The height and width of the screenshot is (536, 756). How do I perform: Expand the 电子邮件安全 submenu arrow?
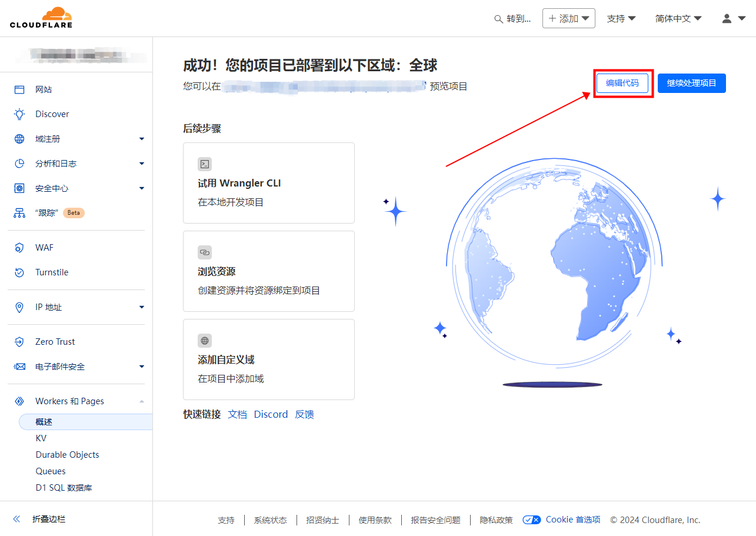pos(141,367)
